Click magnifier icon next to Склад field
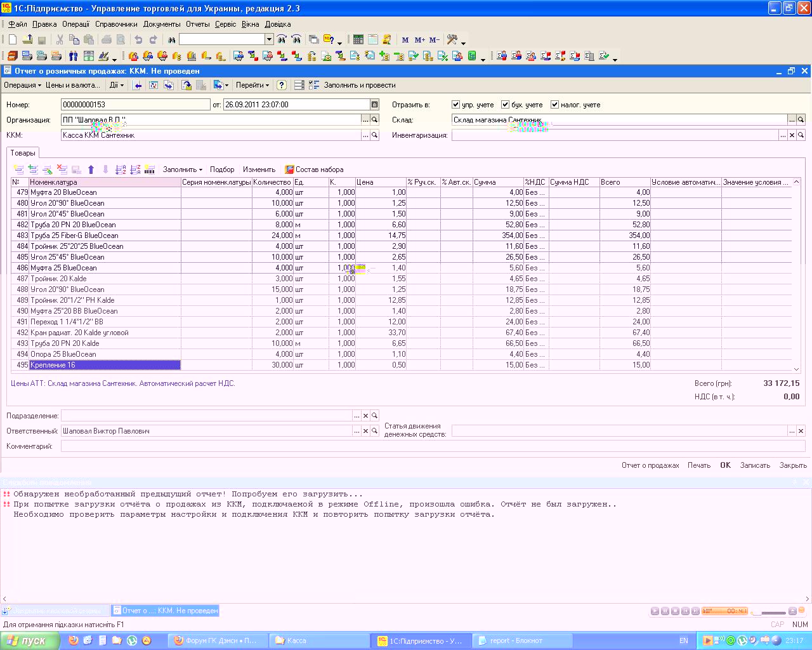 pyautogui.click(x=801, y=120)
